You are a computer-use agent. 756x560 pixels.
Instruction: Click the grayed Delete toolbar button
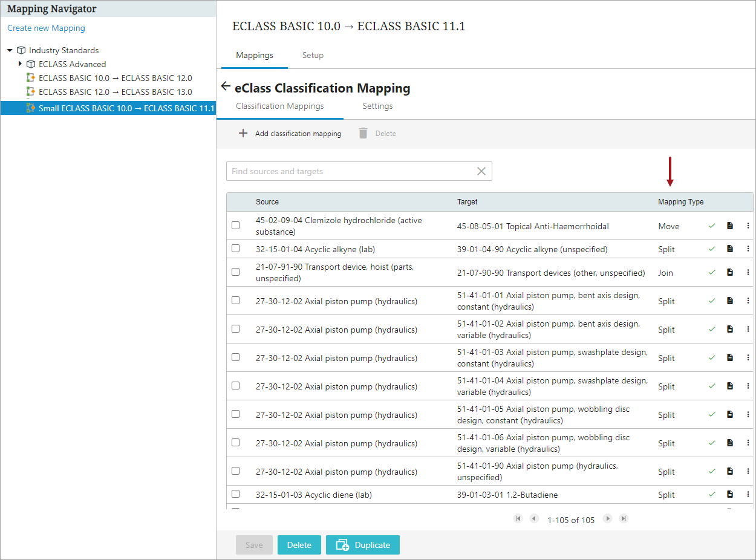click(x=377, y=133)
